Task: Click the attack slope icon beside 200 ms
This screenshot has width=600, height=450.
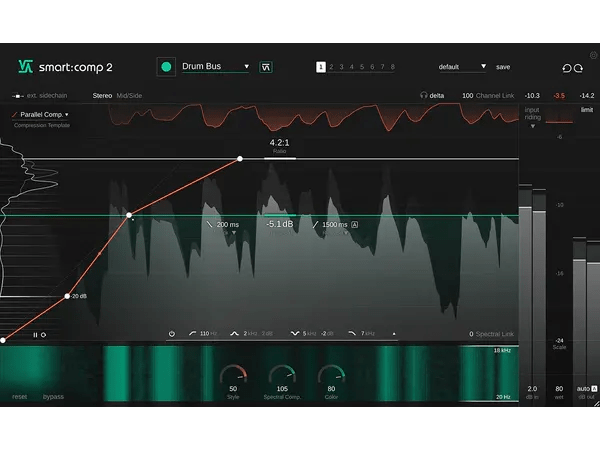Action: click(x=209, y=224)
